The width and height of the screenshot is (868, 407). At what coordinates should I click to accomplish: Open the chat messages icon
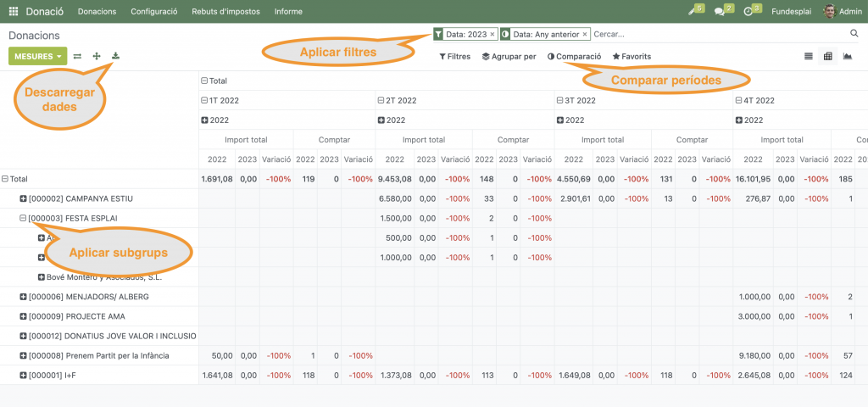click(720, 12)
